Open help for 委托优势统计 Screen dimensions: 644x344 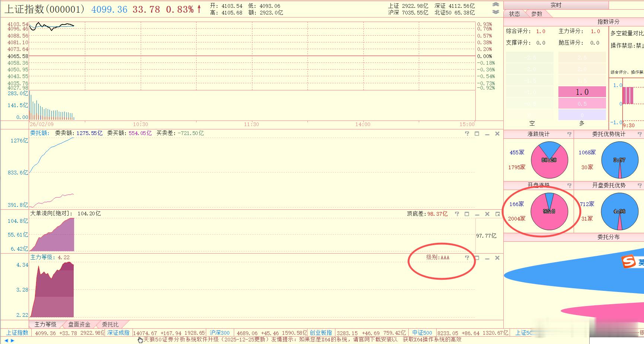[x=640, y=134]
